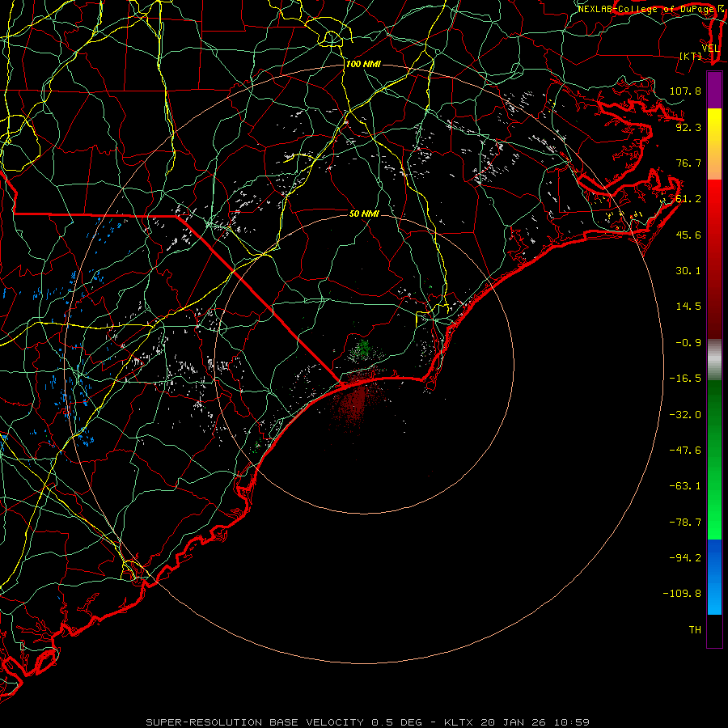Click the TH legend label

(695, 630)
